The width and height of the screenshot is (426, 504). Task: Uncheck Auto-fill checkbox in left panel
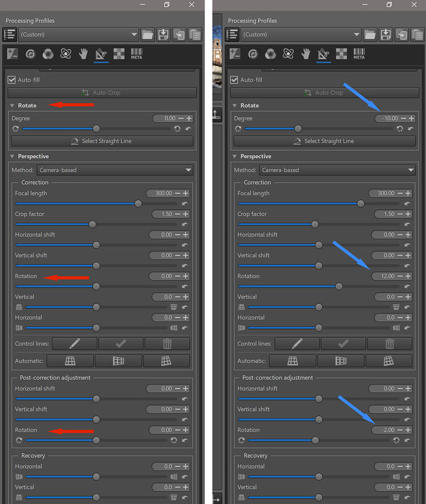pos(11,80)
